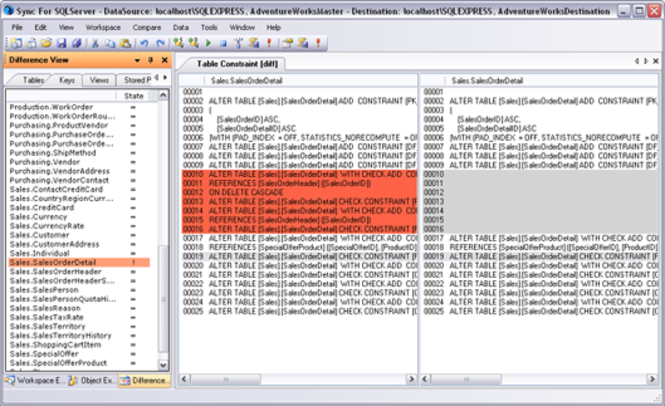The height and width of the screenshot is (406, 665).
Task: Click the New workspace toolbar icon
Action: [x=17, y=43]
